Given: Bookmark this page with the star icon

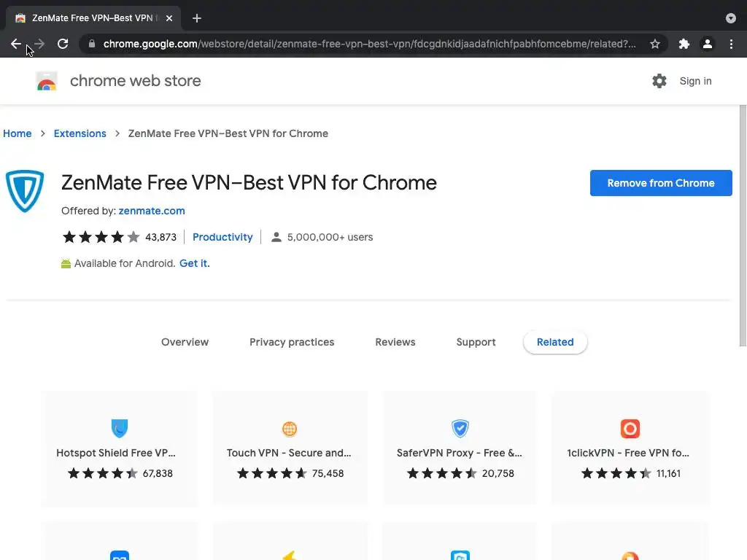Looking at the screenshot, I should point(655,44).
